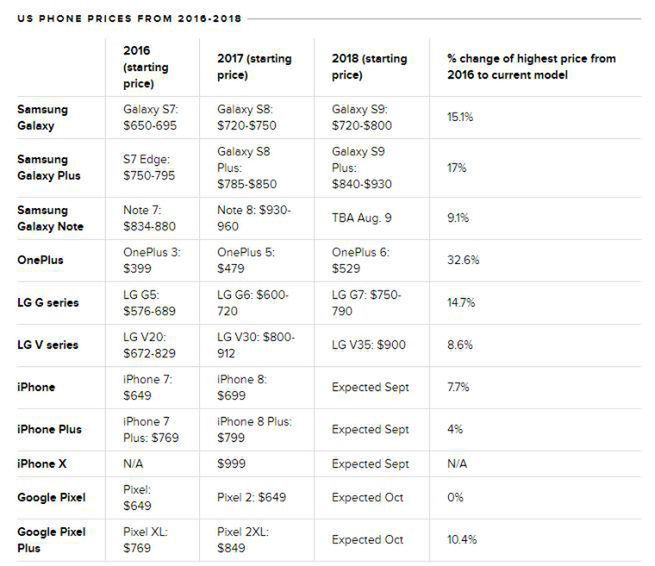Image resolution: width=655 pixels, height=566 pixels.
Task: Select the 2016 starting price column header
Action: click(146, 66)
